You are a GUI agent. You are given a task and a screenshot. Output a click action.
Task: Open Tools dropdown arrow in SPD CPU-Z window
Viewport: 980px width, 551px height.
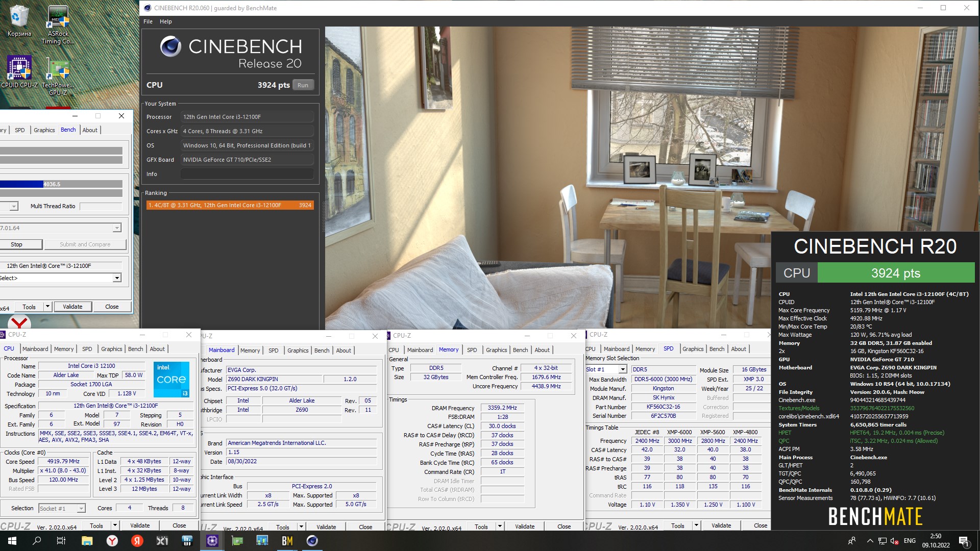(x=696, y=525)
